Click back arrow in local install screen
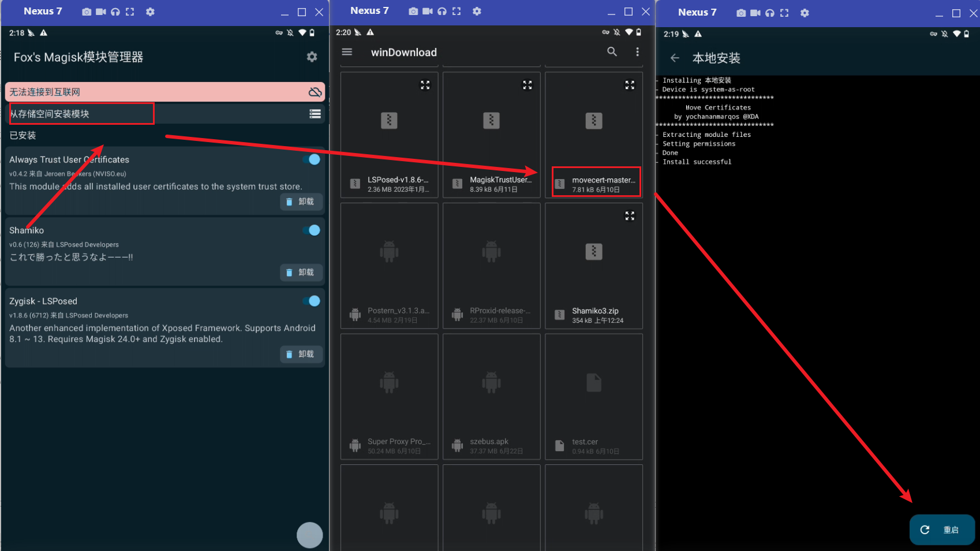Screen dimensions: 980x551 [x=675, y=58]
